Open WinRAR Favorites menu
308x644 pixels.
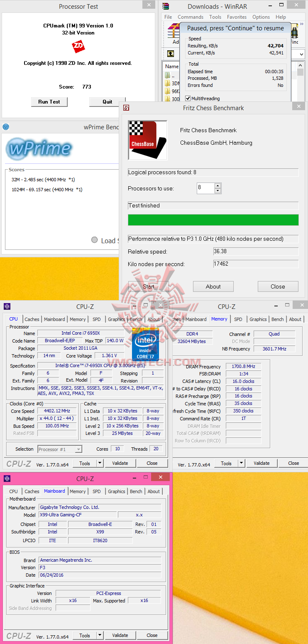click(237, 17)
